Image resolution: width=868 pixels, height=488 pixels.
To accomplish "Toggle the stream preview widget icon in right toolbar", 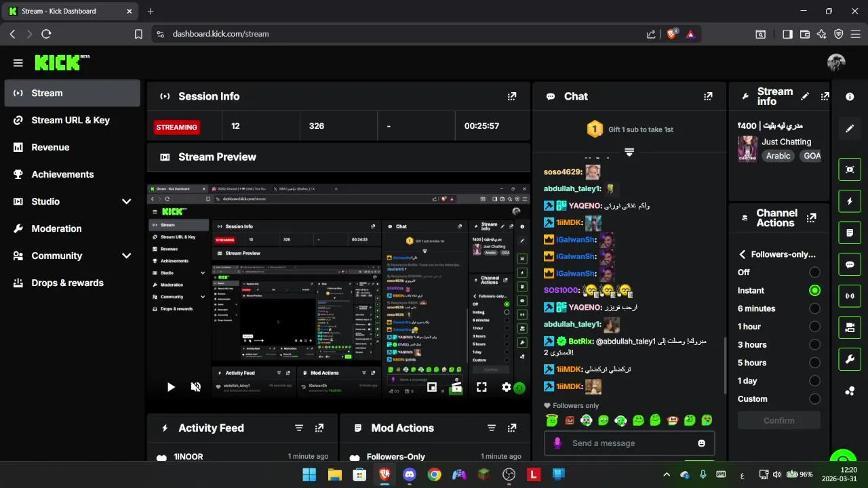I will (x=850, y=169).
